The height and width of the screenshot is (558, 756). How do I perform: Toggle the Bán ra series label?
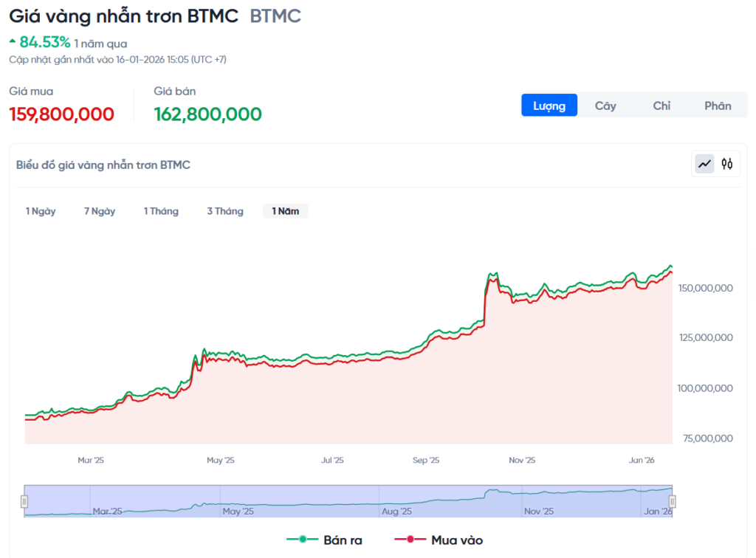(x=343, y=540)
